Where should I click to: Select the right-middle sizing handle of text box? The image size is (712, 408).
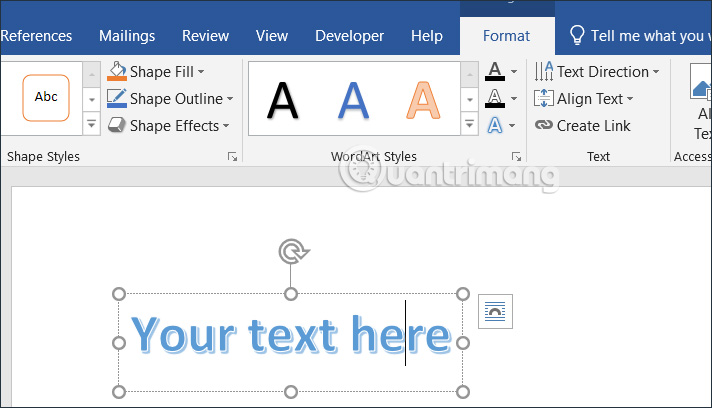(x=463, y=343)
